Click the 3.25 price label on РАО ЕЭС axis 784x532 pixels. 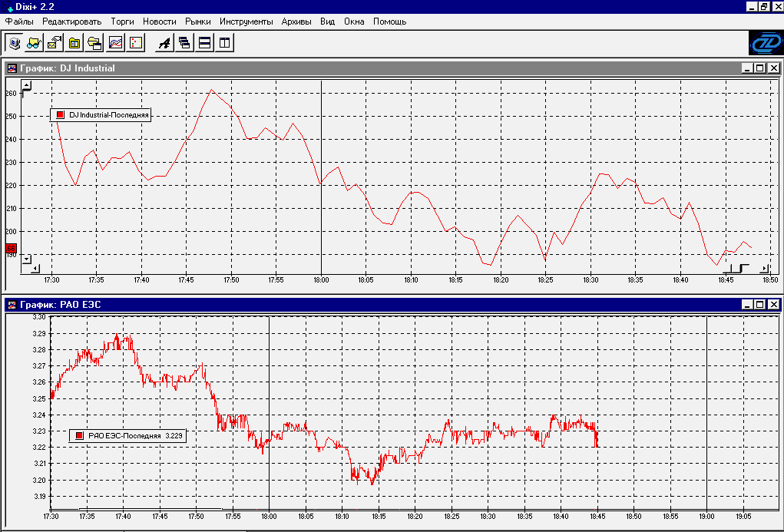click(x=39, y=398)
